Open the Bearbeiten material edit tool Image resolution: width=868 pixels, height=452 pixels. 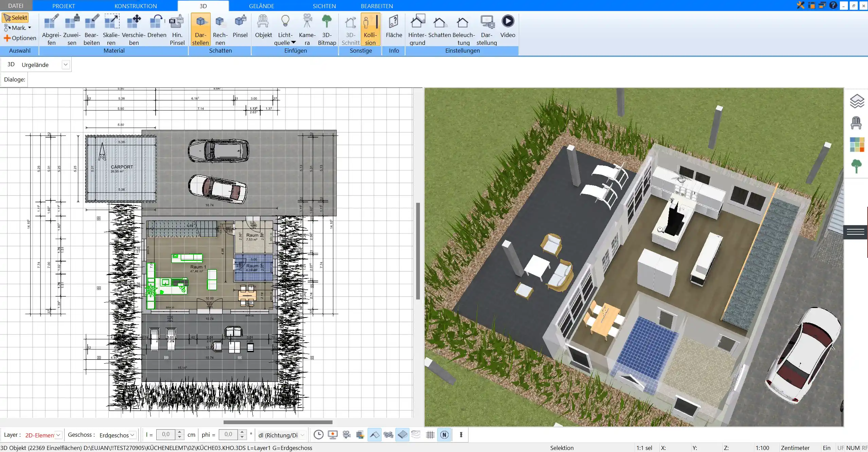coord(92,30)
